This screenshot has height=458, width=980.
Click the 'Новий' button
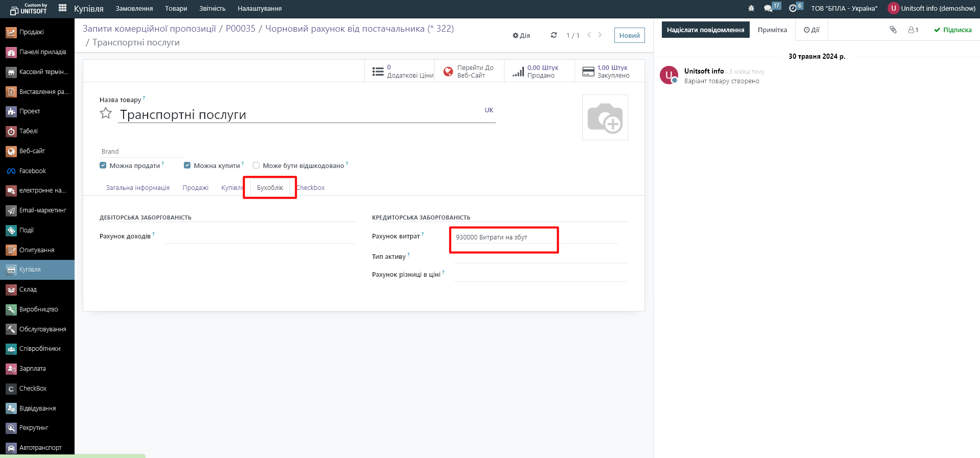[629, 35]
